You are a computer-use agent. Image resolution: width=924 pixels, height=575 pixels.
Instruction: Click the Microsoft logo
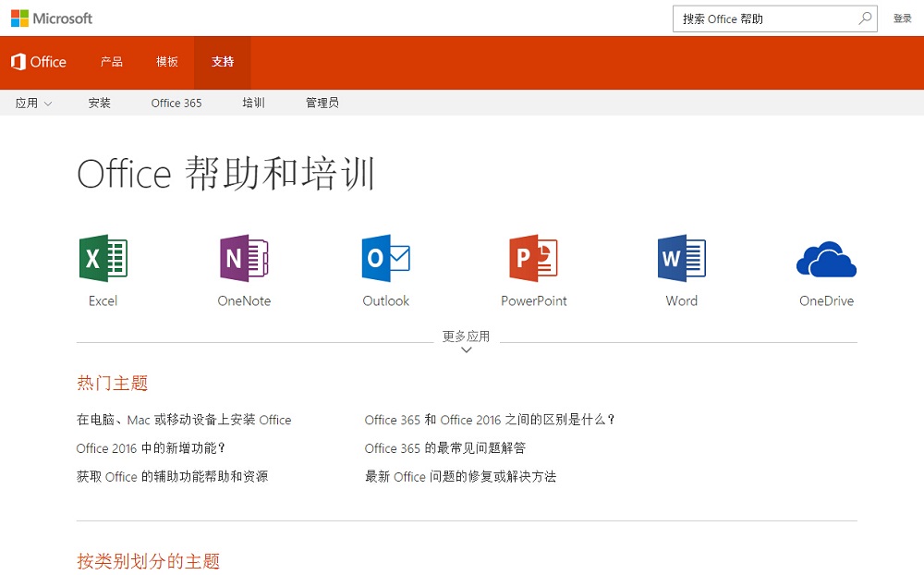(x=52, y=18)
